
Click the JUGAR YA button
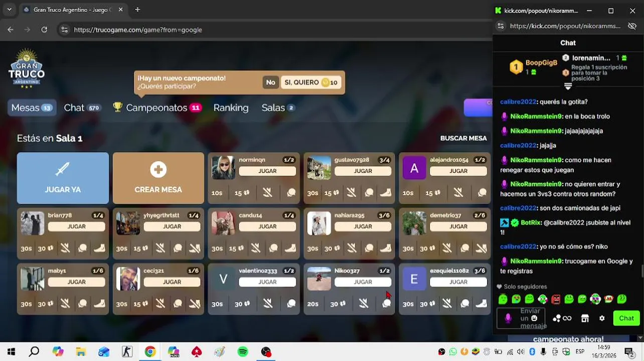63,178
